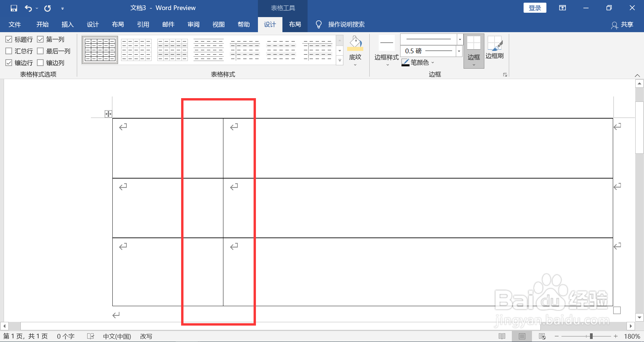644x342 pixels.
Task: Enable the 镶边列 checkbox
Action: point(41,63)
